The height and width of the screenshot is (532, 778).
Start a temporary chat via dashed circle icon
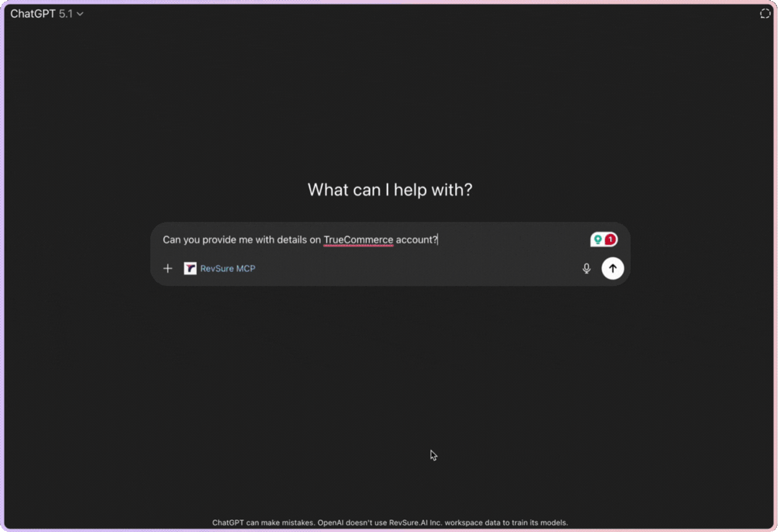pos(765,14)
